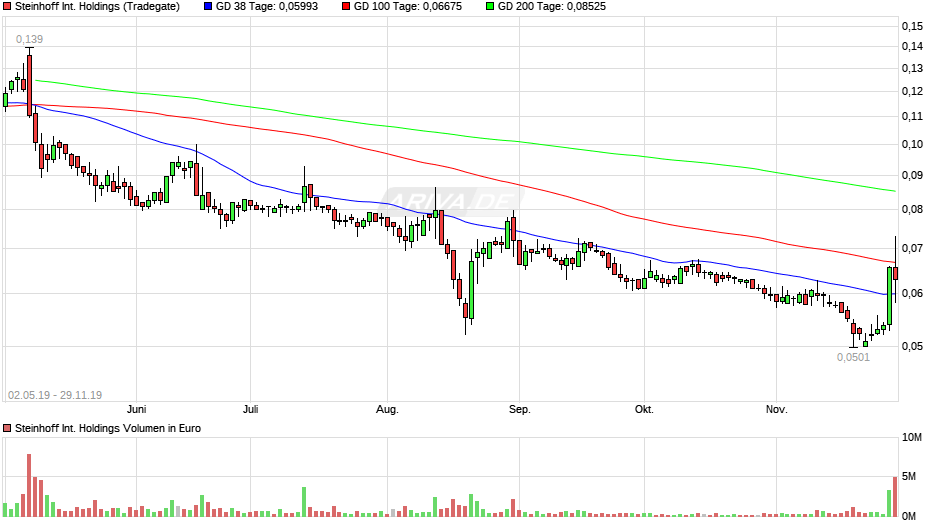The width and height of the screenshot is (940, 526).
Task: Click the red Steinhoff Int. Holdings legend swatch
Action: 7,7
